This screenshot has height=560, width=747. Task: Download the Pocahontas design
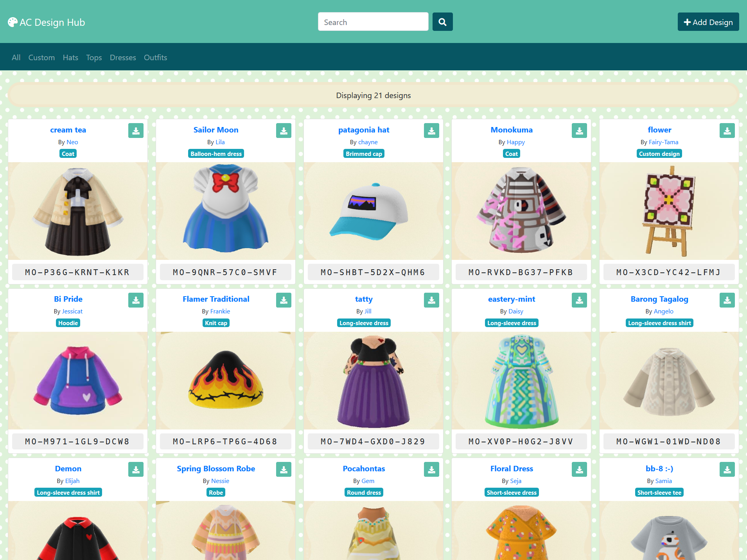431,470
